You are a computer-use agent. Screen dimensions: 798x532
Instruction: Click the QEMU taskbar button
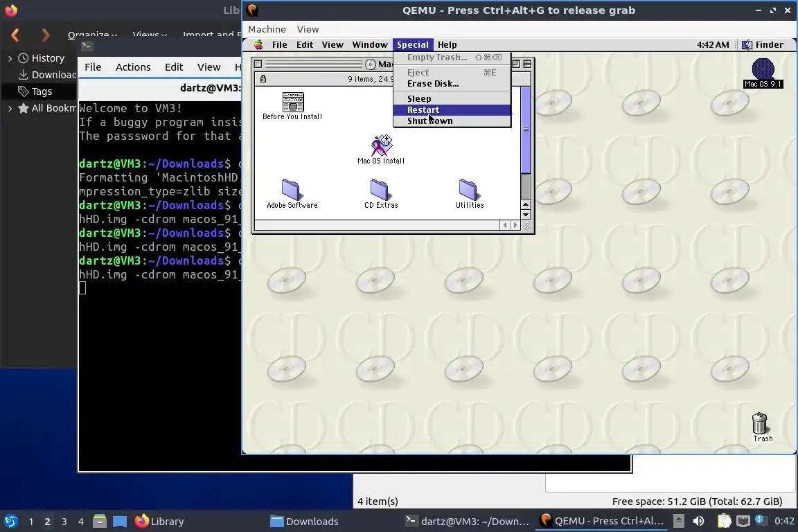click(x=603, y=522)
